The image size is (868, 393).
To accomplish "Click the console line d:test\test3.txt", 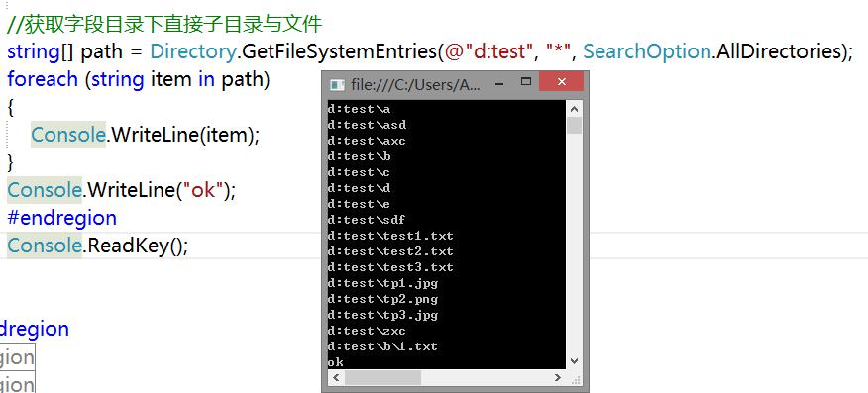I will click(390, 267).
